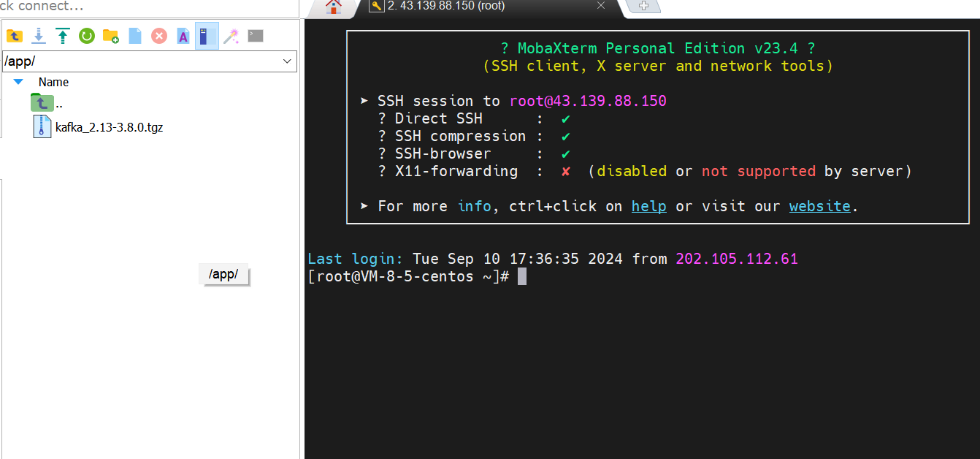Select the kafka_2.13-3.8.0.tgz file
Viewport: 980px width, 459px height.
(109, 127)
